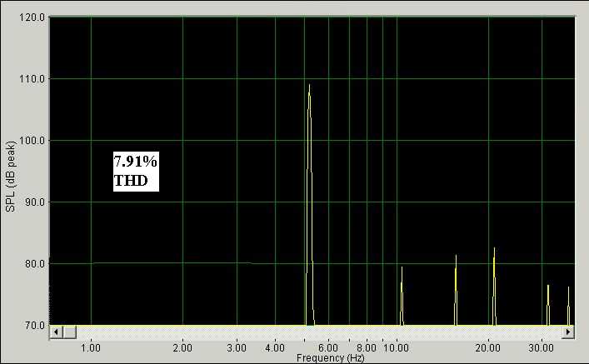Click the 7.91% THD annotation

click(x=136, y=172)
